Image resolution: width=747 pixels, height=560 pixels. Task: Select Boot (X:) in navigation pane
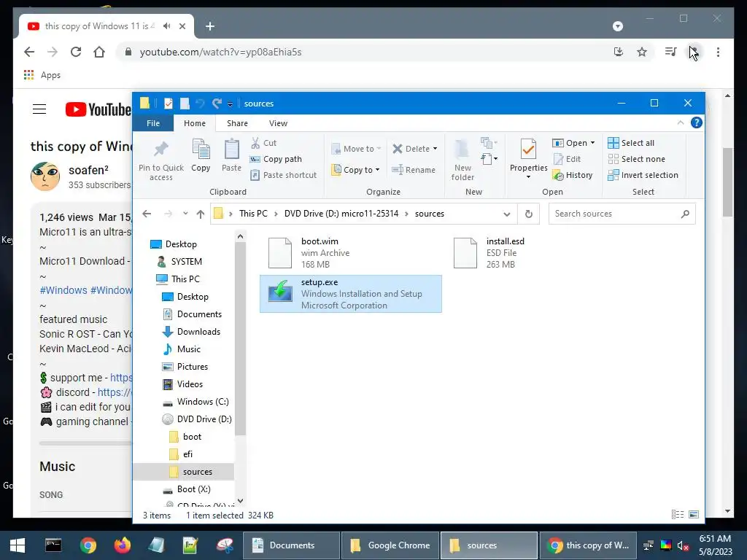click(x=187, y=489)
